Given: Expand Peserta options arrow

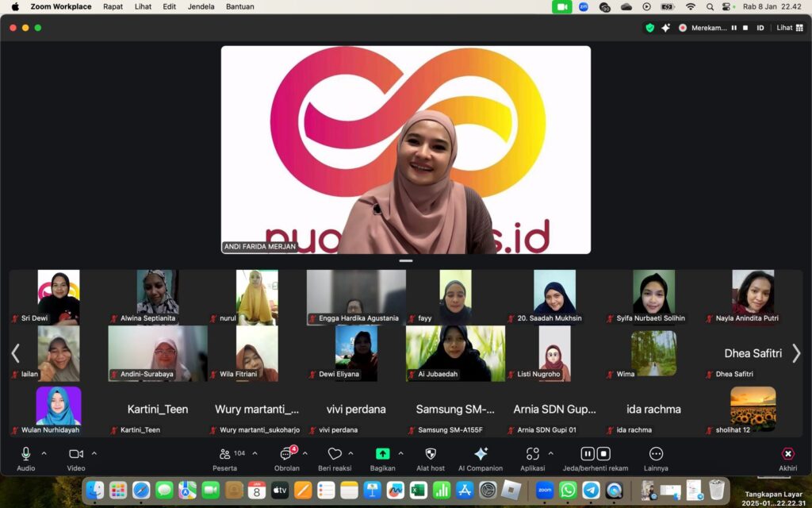Looking at the screenshot, I should point(255,453).
